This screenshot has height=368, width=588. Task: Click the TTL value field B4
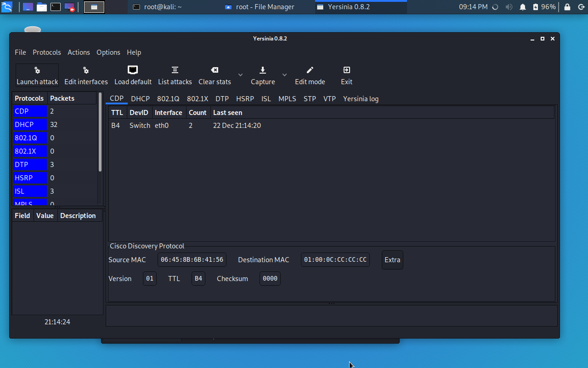[198, 279]
